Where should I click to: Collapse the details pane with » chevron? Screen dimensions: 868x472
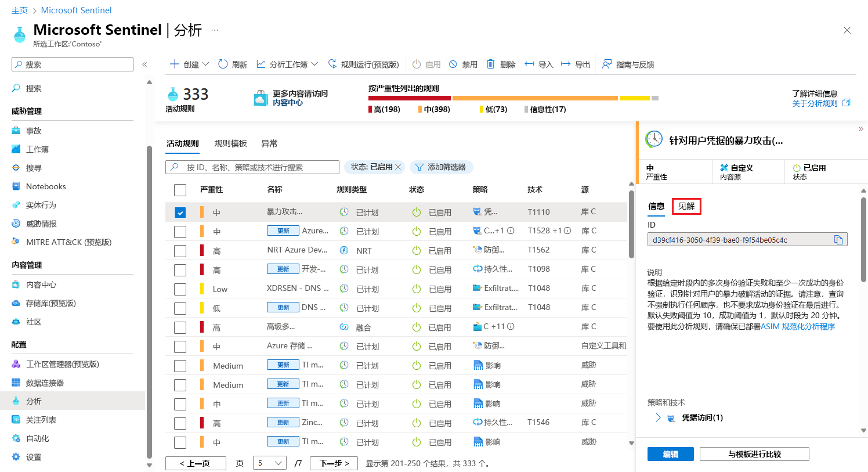click(860, 129)
